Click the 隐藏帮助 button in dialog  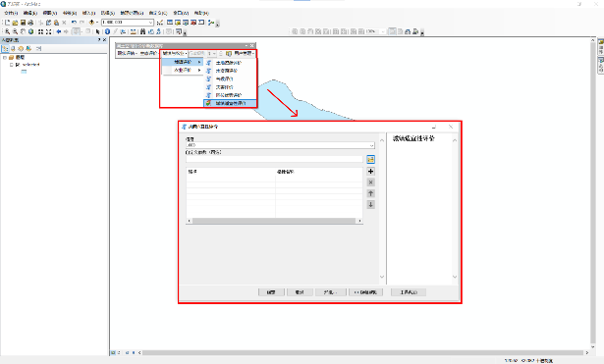366,292
